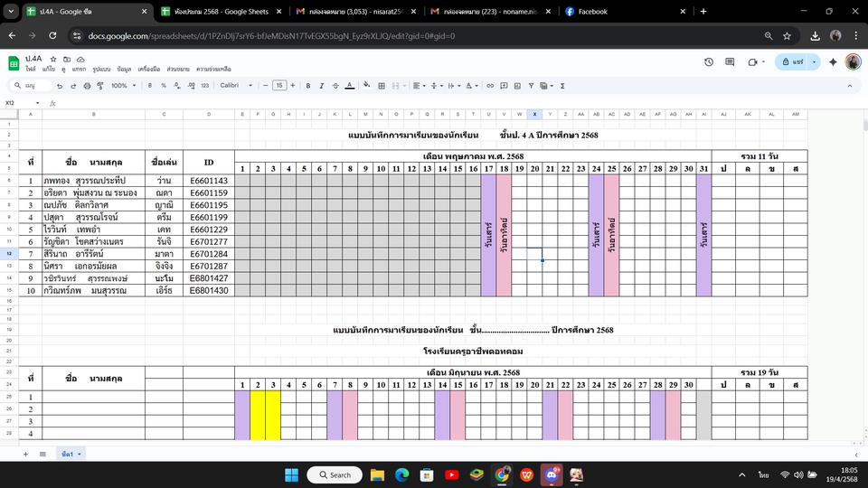Open the number format 123 menu
This screenshot has height=488, width=868.
205,86
